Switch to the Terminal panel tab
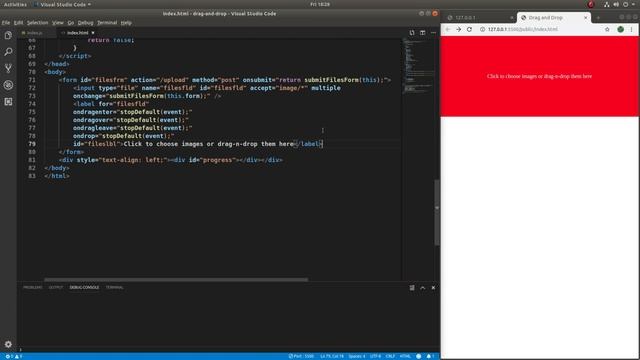 click(x=114, y=287)
